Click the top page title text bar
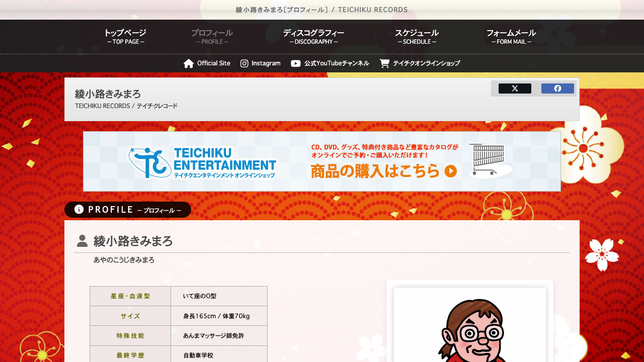Image resolution: width=644 pixels, height=362 pixels. pyautogui.click(x=322, y=10)
